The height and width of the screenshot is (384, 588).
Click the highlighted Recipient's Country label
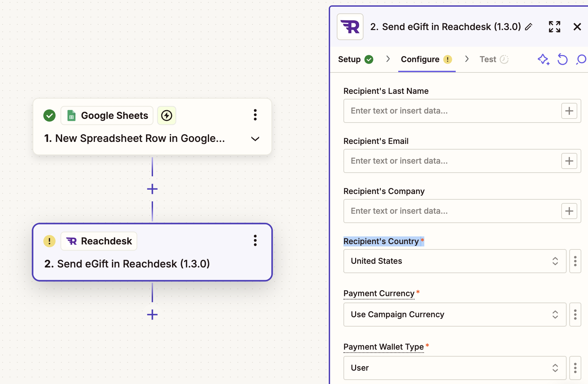click(x=381, y=241)
